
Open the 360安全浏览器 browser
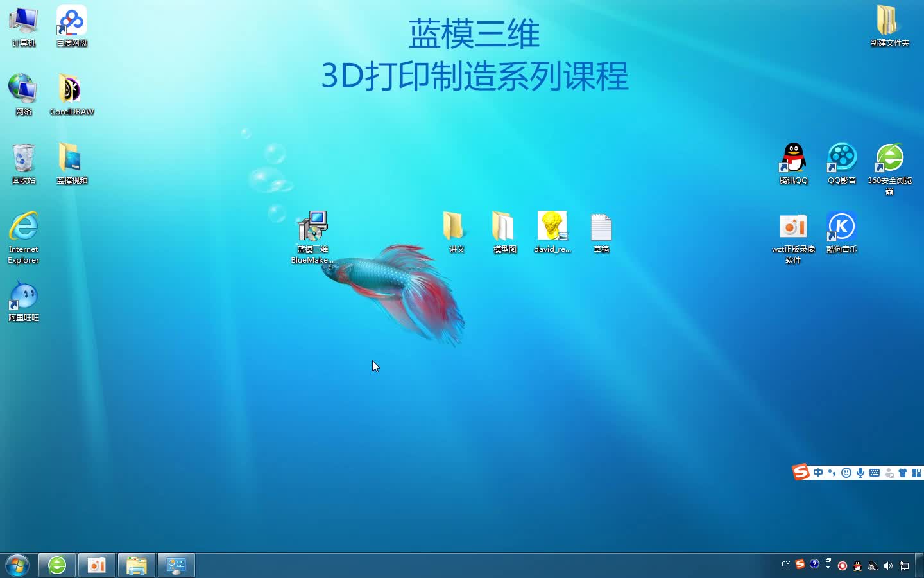(889, 157)
